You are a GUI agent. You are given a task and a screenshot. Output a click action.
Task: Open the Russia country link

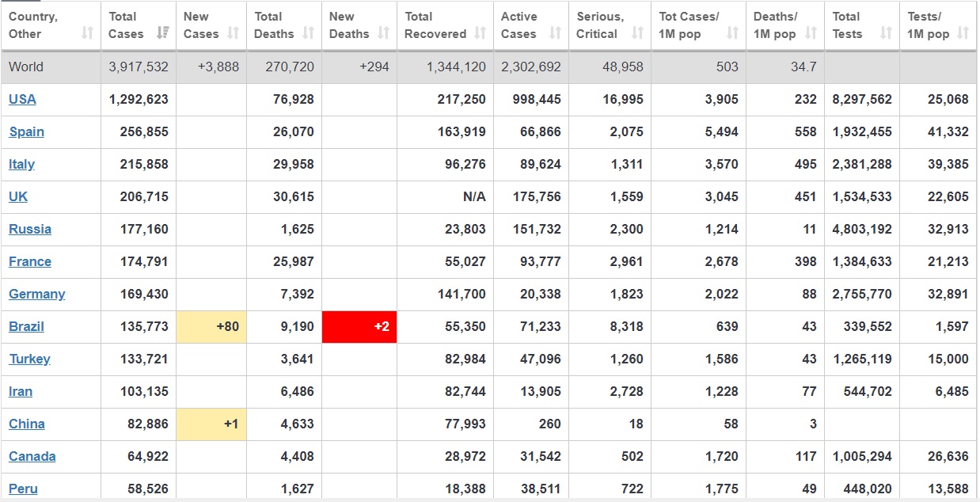30,229
